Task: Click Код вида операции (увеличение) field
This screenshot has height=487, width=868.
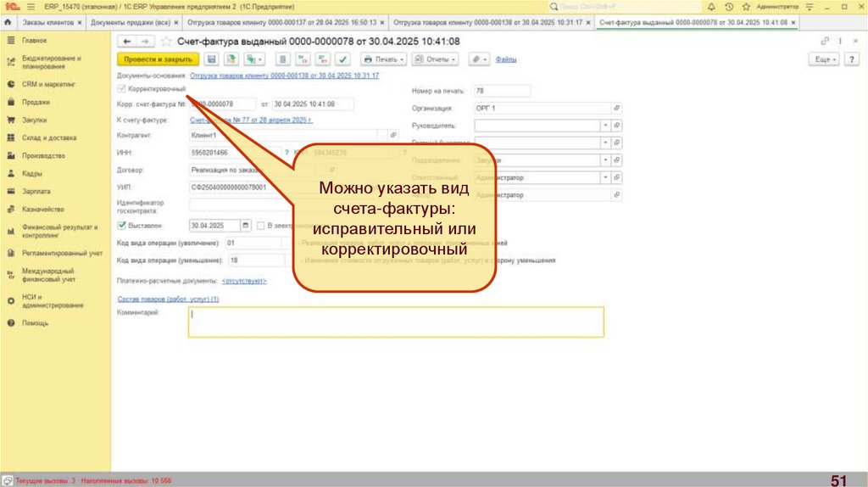Action: coord(254,243)
